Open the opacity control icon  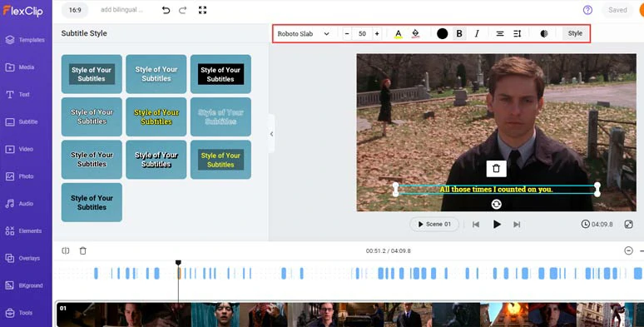tap(544, 33)
